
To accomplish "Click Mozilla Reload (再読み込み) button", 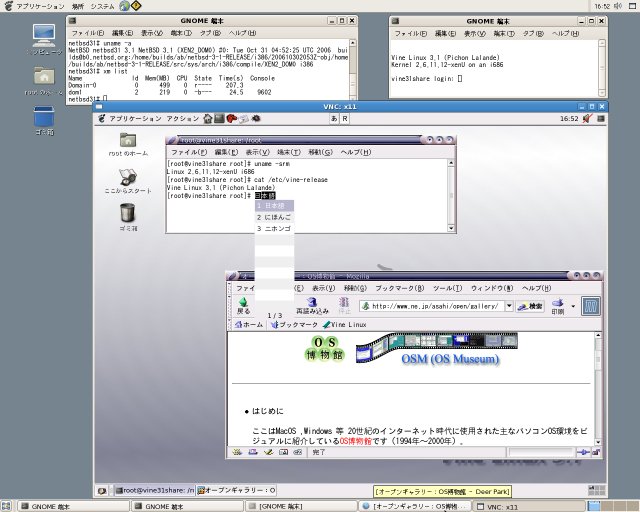I will tap(312, 306).
